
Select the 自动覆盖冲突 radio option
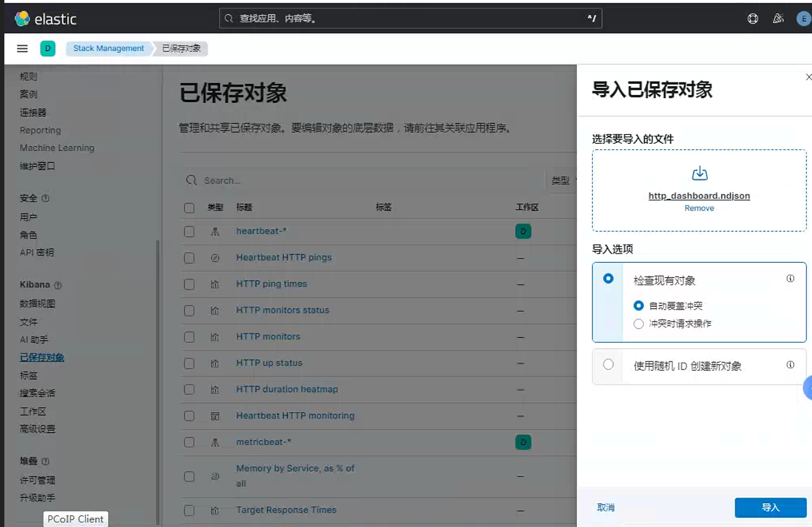[638, 306]
